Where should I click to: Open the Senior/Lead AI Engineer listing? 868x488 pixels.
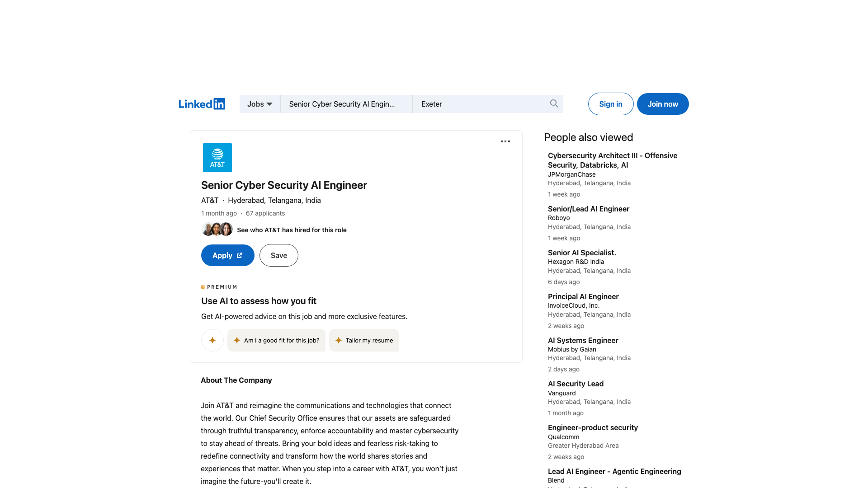pyautogui.click(x=589, y=209)
